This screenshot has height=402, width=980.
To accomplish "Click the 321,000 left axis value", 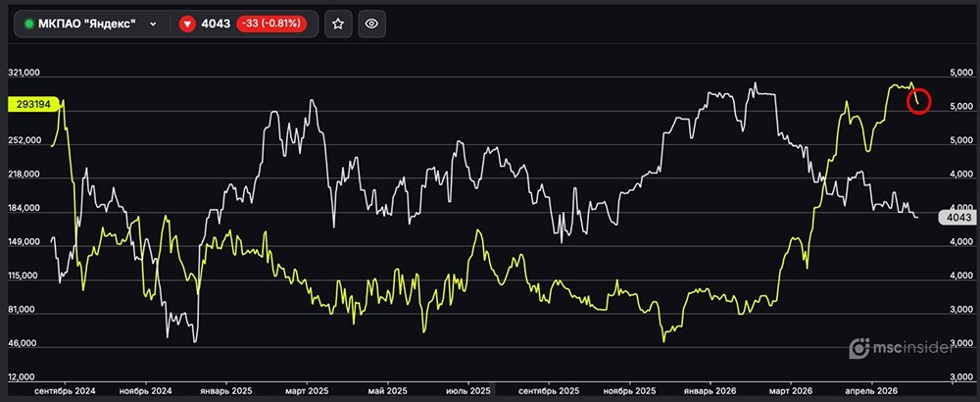I will tap(24, 74).
